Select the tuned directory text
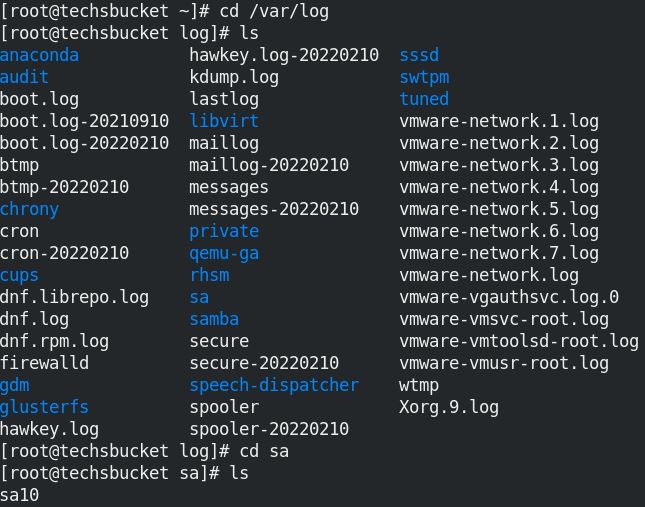Viewport: 645px width, 507px height. 424,99
